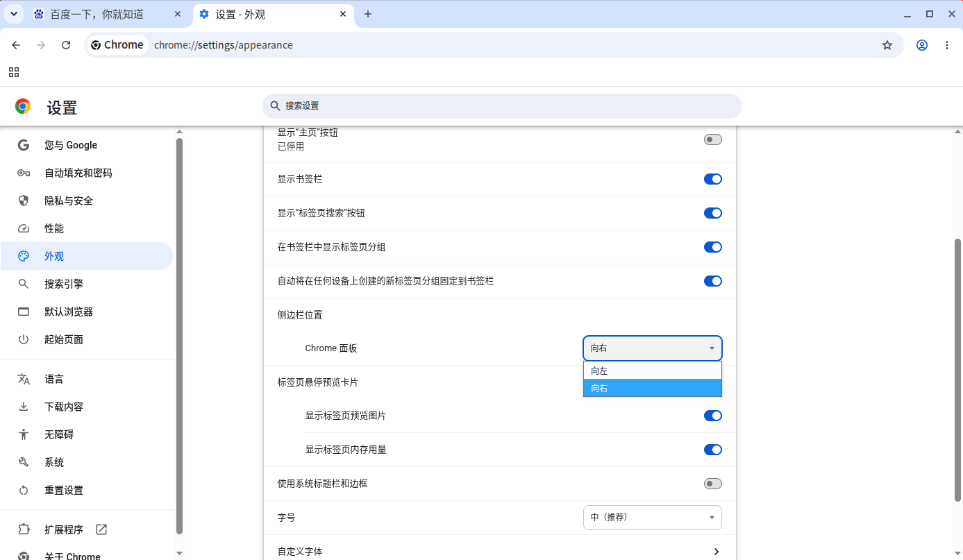
Task: Choose 向右 in the dropdown list
Action: (653, 388)
